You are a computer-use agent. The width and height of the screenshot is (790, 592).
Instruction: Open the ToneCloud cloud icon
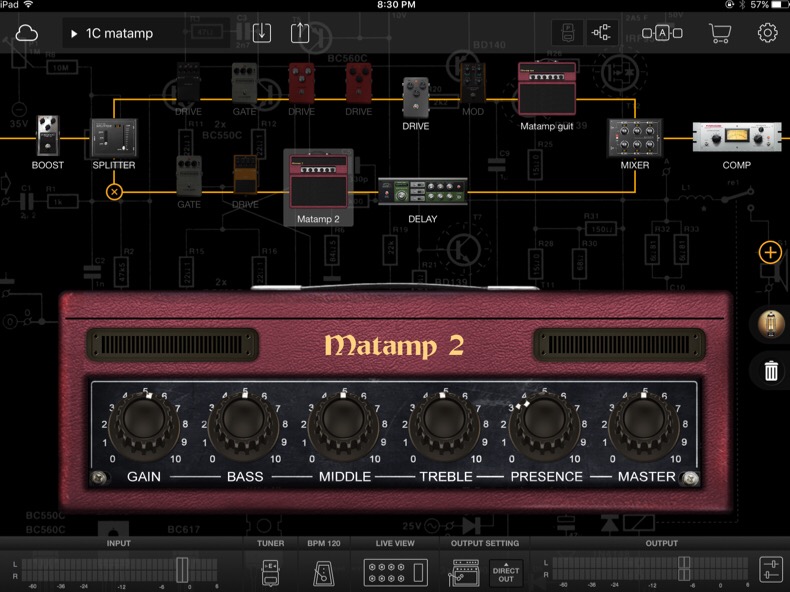click(26, 33)
